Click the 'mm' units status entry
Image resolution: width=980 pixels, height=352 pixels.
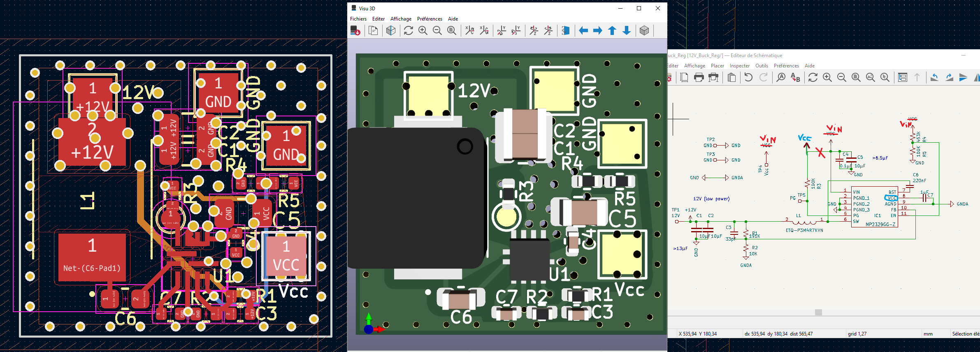(x=928, y=334)
